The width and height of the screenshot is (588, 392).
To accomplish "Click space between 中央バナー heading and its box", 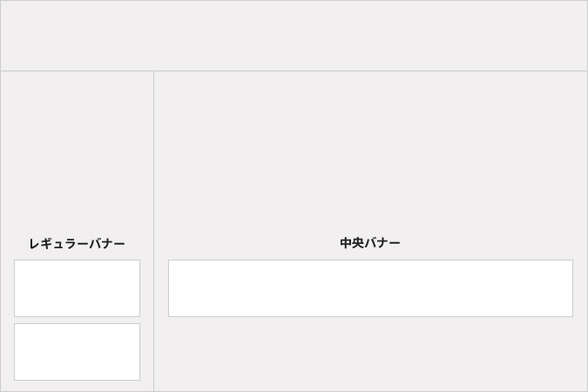I will tap(370, 254).
